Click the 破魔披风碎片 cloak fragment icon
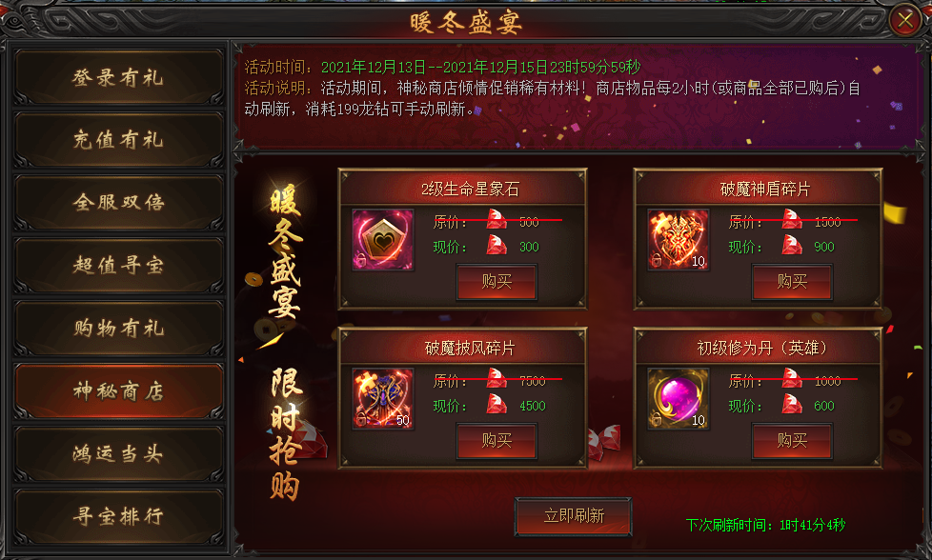This screenshot has height=560, width=932. click(383, 398)
